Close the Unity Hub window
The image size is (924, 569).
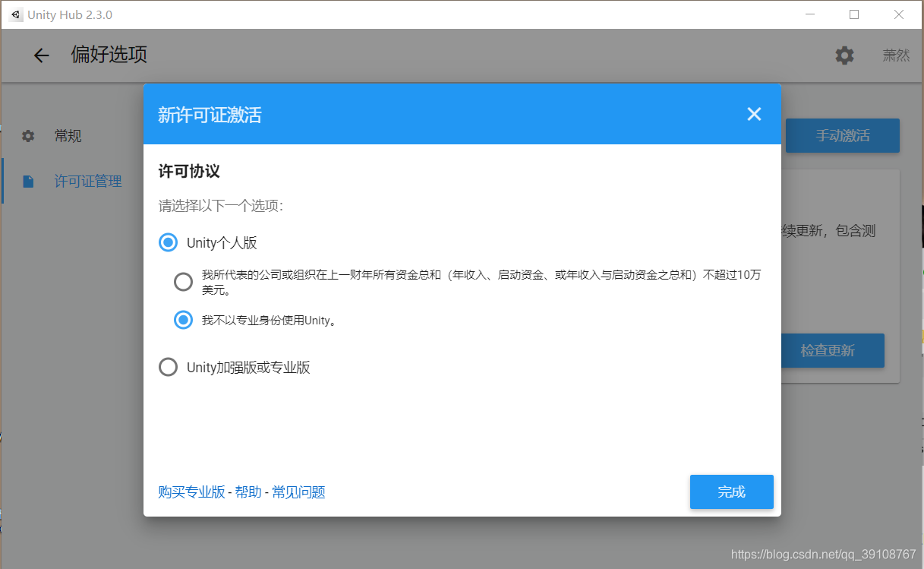(899, 14)
